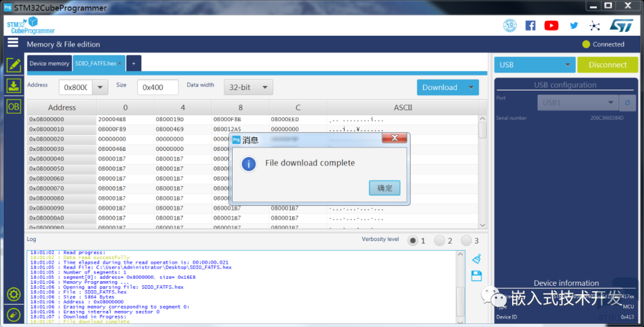The width and height of the screenshot is (644, 327).
Task: Select address row 0x08000010
Action: coord(61,129)
